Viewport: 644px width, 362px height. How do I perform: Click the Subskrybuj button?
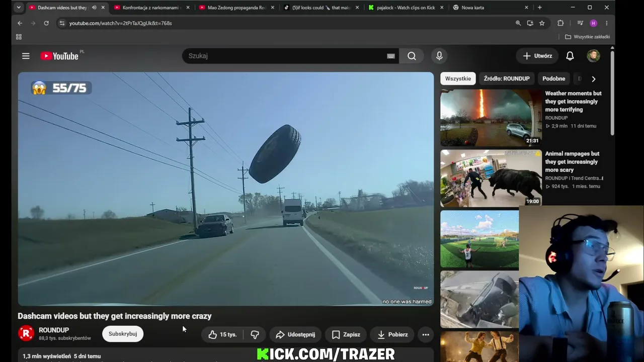tap(123, 334)
